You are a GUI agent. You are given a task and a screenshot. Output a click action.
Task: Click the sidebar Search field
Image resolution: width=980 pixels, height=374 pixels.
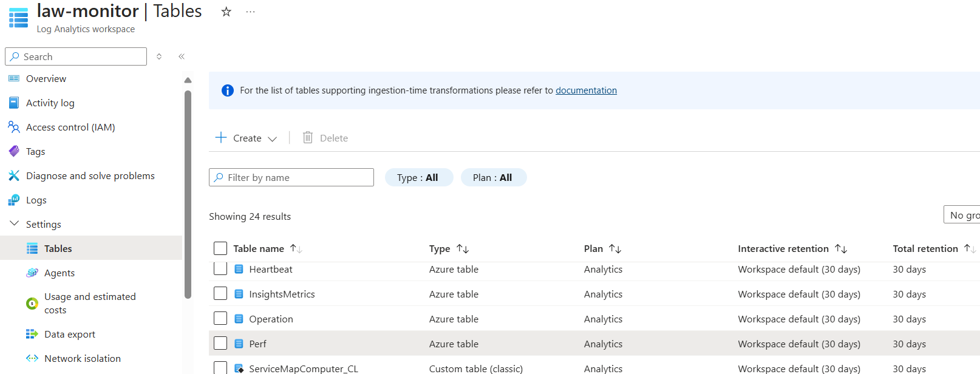[76, 56]
